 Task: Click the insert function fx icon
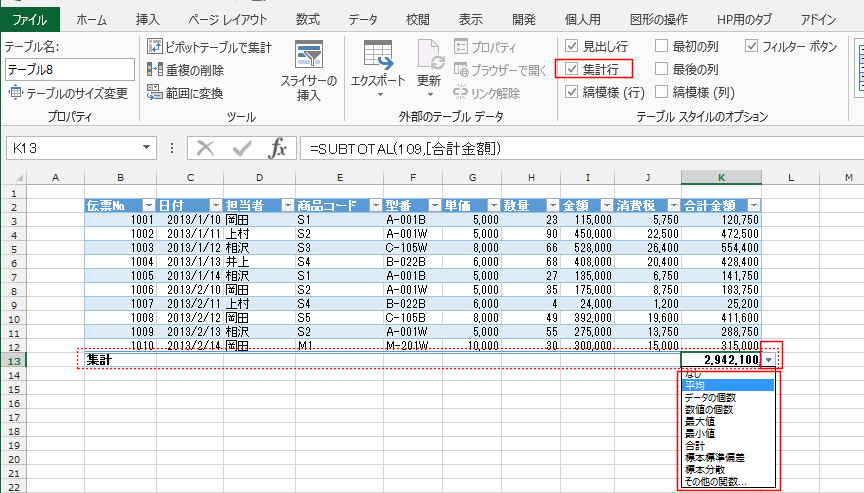279,148
